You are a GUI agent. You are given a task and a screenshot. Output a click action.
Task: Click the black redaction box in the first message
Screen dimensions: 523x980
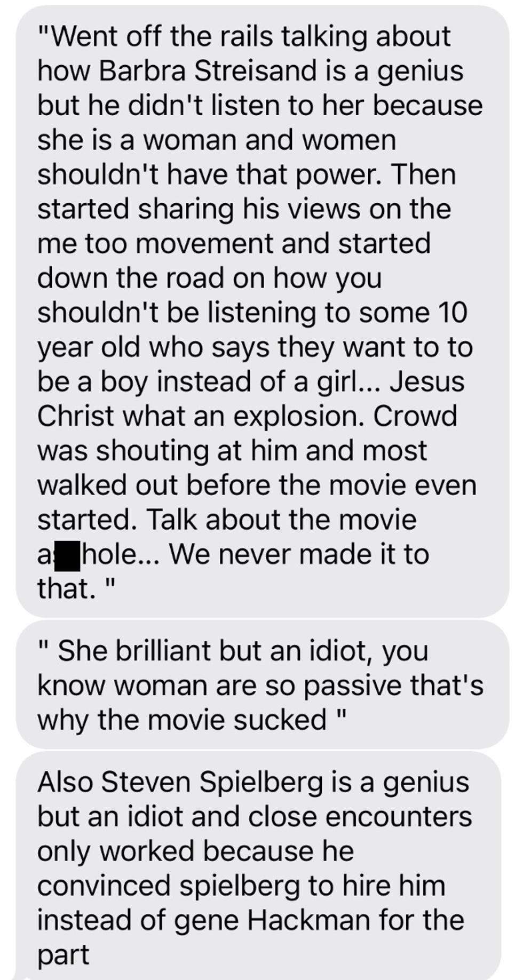pos(67,555)
